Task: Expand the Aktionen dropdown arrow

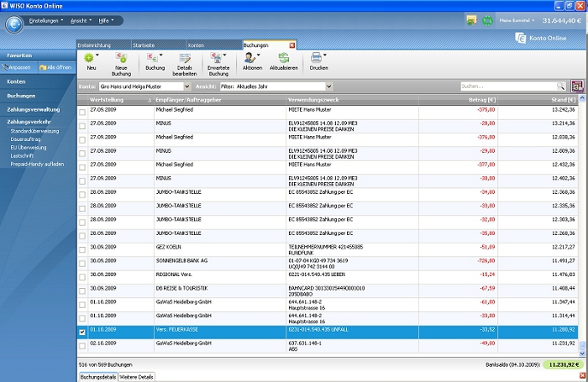Action: point(259,55)
